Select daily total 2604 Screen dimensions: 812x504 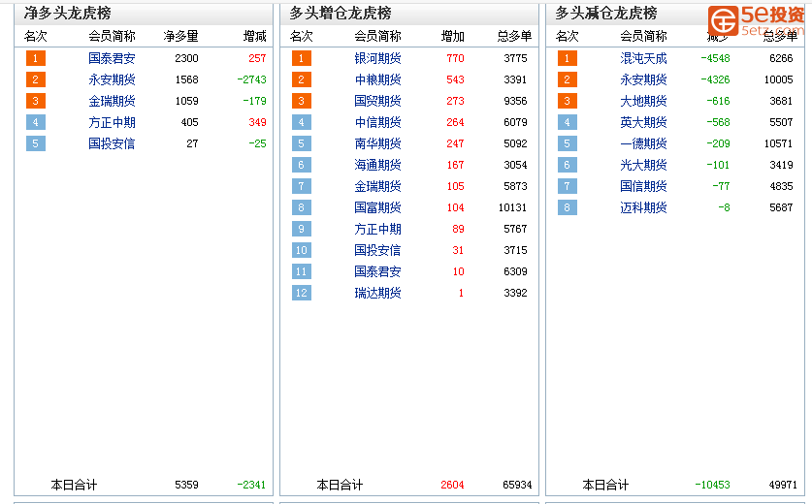[453, 485]
